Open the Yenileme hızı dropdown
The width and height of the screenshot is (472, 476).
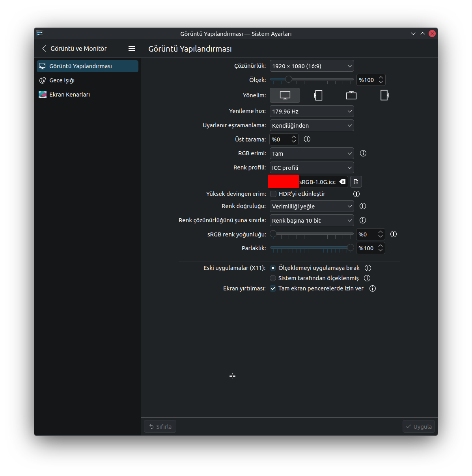pos(312,111)
